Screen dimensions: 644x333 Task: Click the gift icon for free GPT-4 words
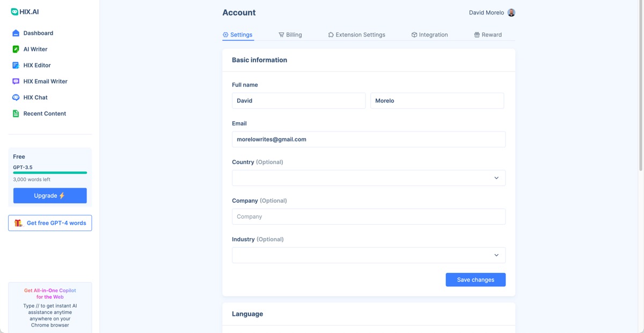coord(18,223)
